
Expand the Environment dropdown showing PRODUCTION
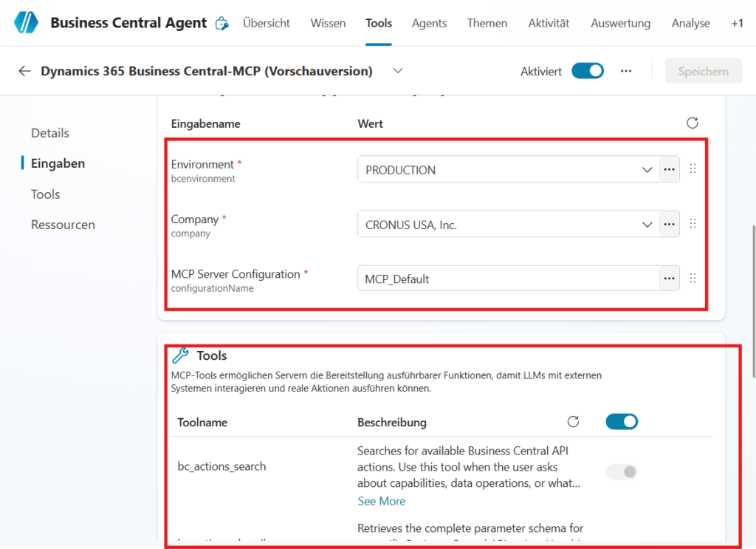(x=647, y=170)
